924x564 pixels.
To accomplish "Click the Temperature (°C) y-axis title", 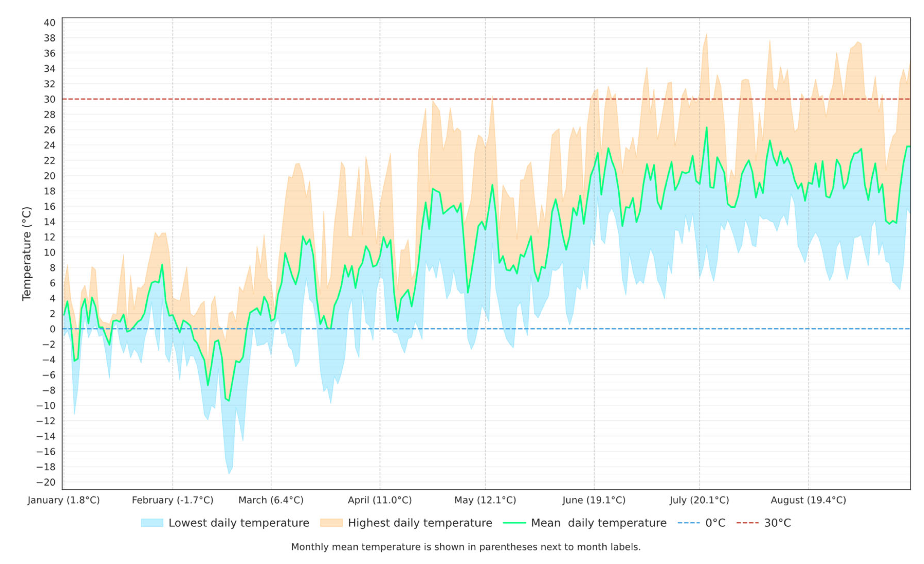I will click(27, 254).
